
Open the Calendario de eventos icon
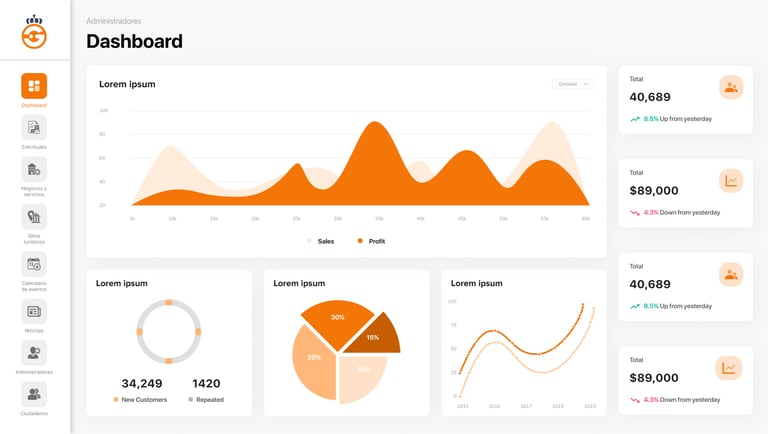[x=34, y=265]
